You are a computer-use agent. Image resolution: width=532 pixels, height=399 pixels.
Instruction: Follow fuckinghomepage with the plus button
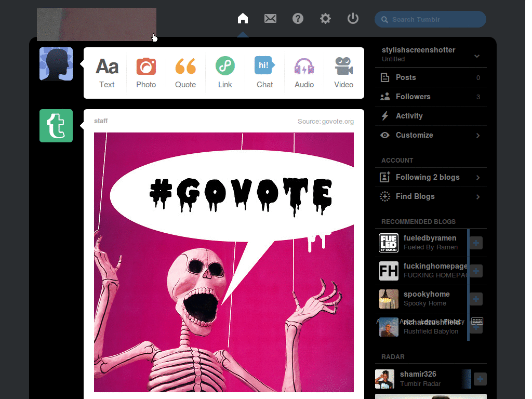(476, 271)
